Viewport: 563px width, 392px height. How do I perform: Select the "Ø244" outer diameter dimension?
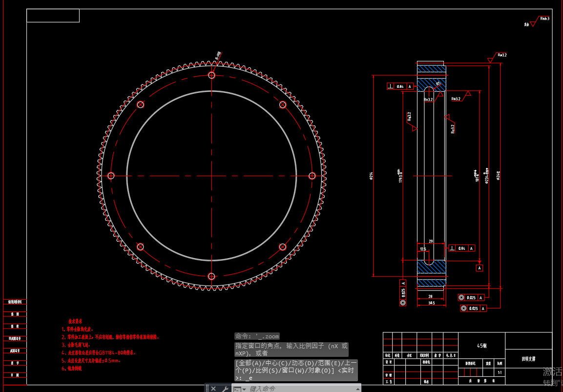pyautogui.click(x=498, y=176)
